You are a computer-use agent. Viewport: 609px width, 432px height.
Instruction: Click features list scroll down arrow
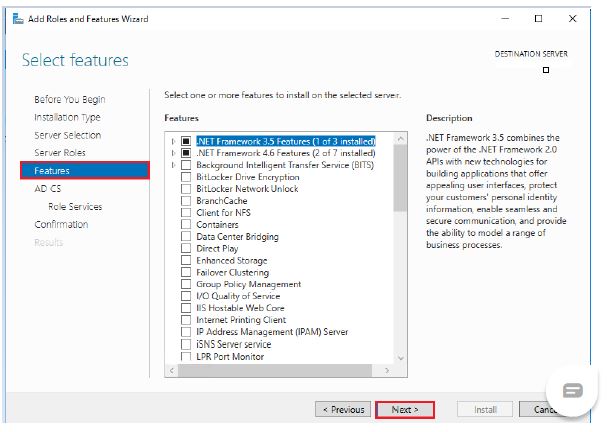(400, 358)
